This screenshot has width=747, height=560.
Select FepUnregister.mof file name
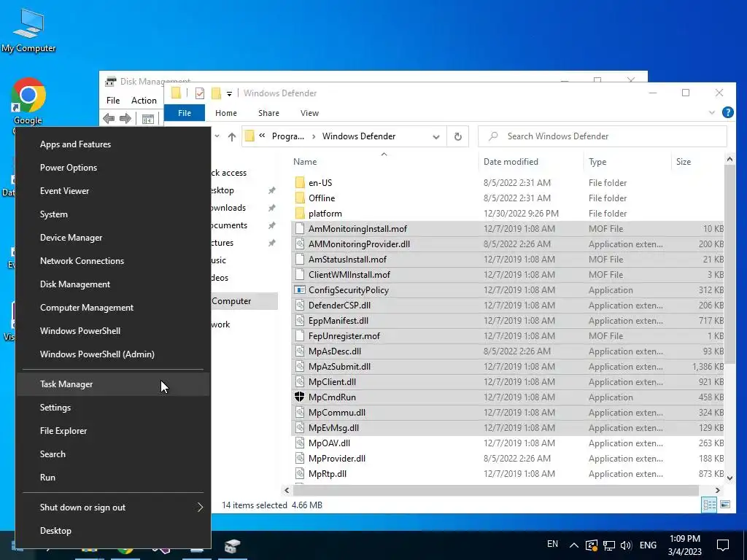click(x=344, y=336)
